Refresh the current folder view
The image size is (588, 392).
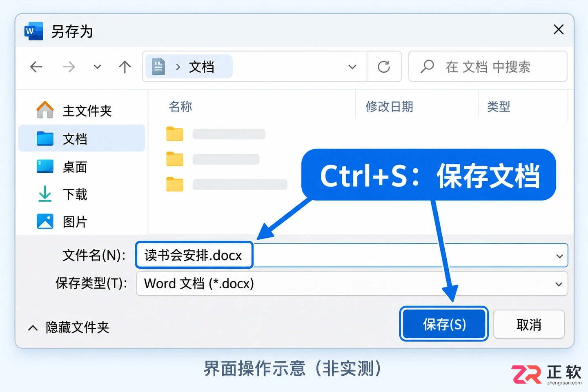pos(384,67)
